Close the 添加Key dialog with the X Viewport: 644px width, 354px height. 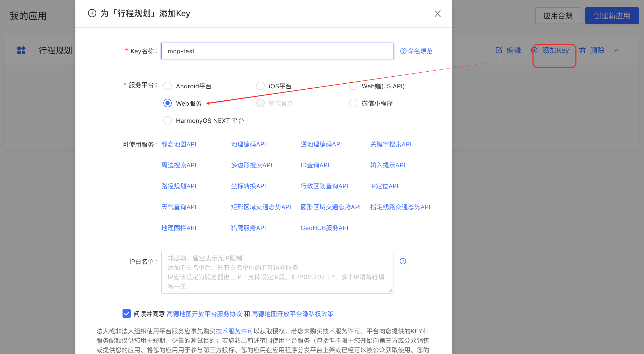pos(437,14)
